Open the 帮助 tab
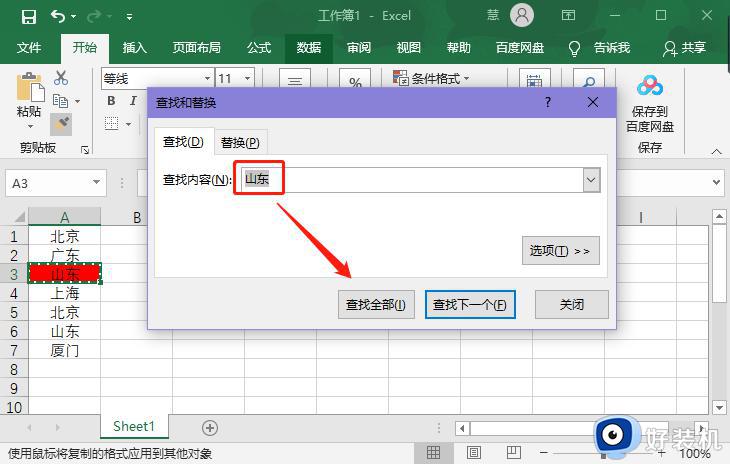The width and height of the screenshot is (730, 464). (459, 47)
